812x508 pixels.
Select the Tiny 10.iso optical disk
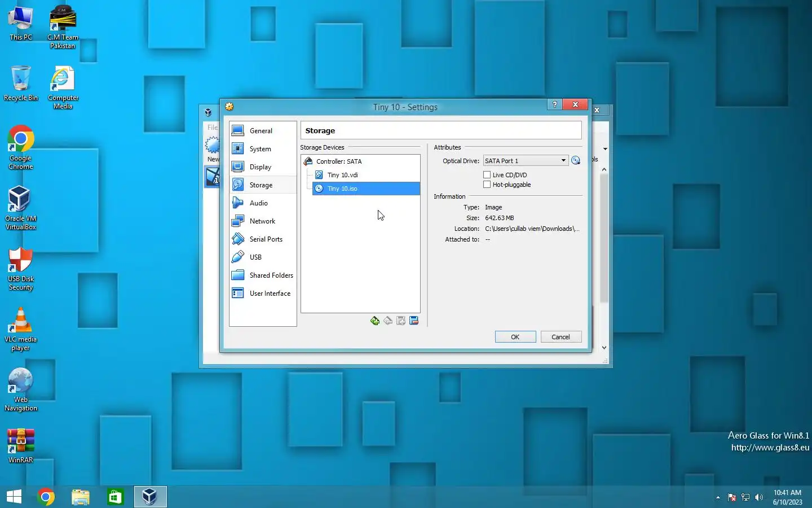(x=366, y=189)
